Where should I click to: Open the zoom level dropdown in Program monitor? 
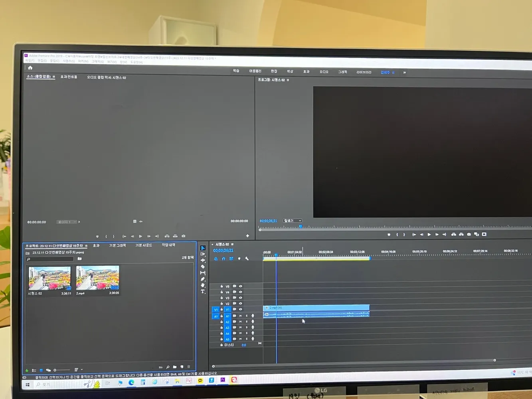click(293, 221)
